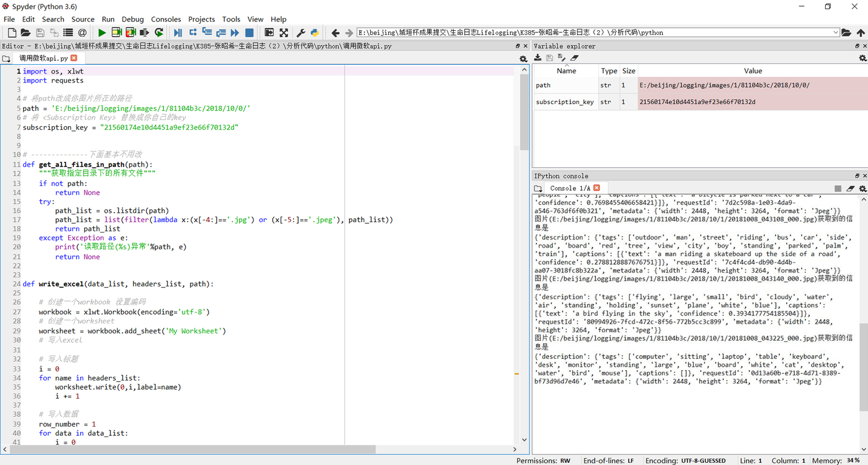This screenshot has height=465, width=868.
Task: Click the editor's horizontal scrollbar
Action: click(x=192, y=449)
